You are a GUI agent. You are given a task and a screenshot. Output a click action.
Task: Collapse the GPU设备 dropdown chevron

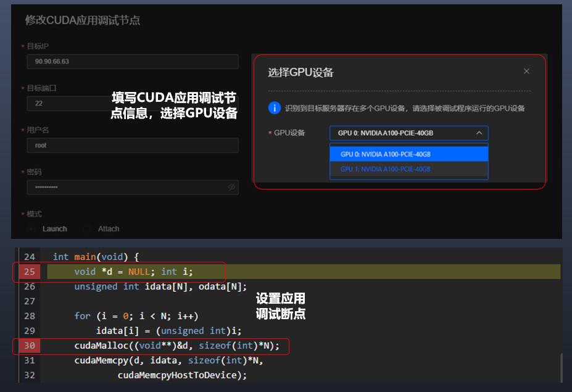[x=479, y=133]
